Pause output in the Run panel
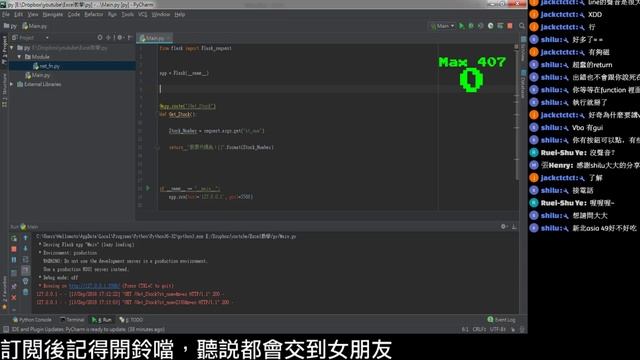The image size is (640, 360). pos(14,260)
